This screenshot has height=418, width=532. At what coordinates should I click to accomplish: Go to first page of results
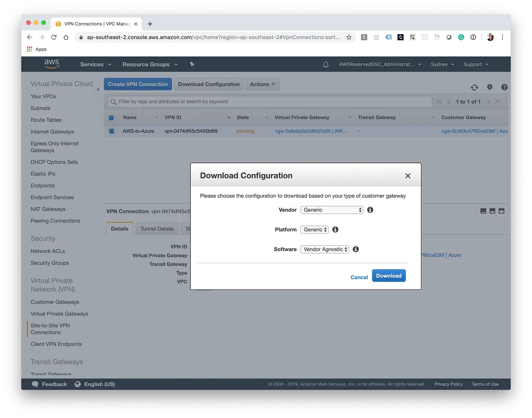coord(440,102)
